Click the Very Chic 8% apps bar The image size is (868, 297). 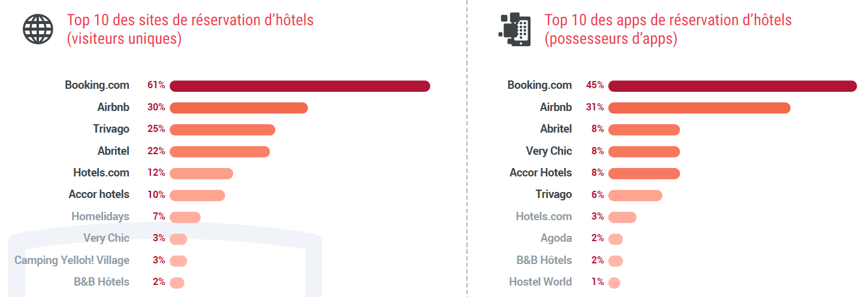point(644,151)
